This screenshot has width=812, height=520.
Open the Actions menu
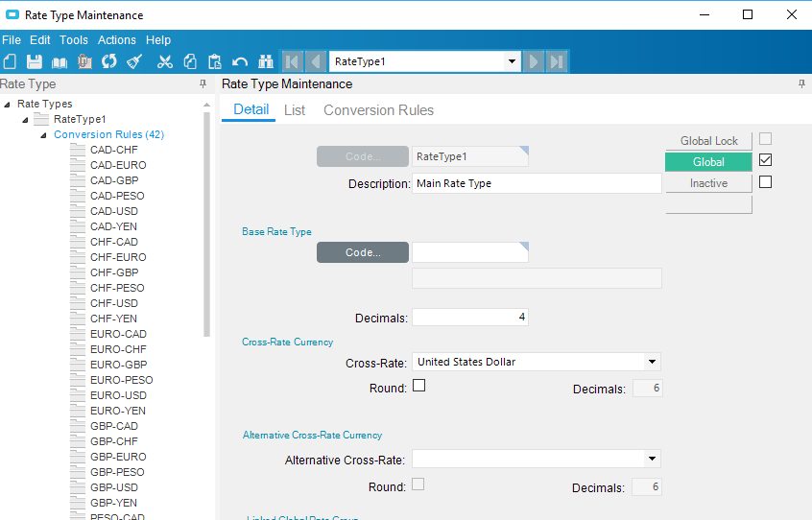[116, 40]
